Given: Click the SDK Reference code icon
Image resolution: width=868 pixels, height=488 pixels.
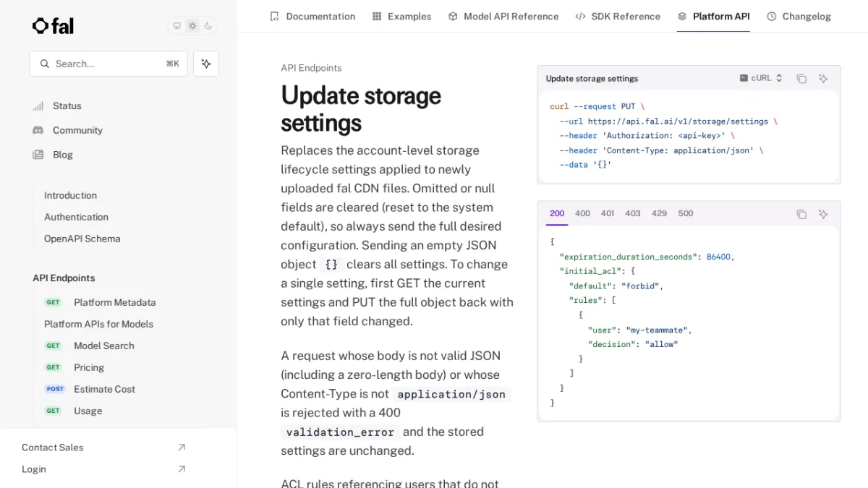Looking at the screenshot, I should tap(580, 16).
